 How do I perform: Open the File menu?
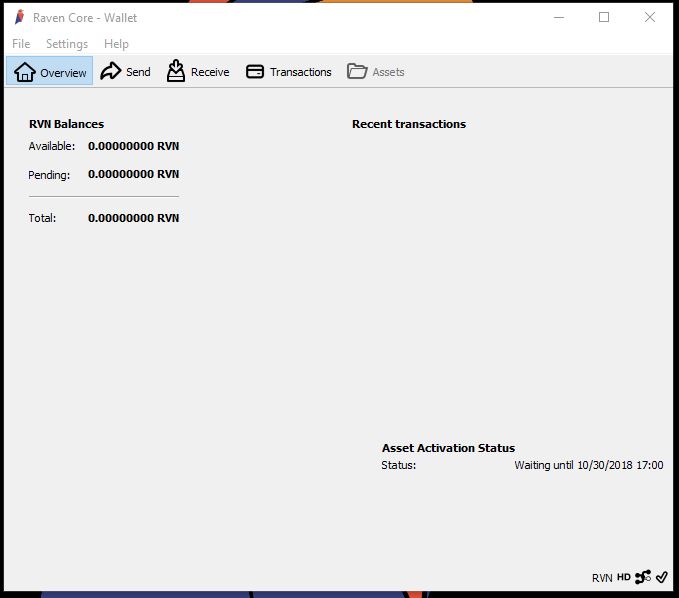pyautogui.click(x=21, y=44)
